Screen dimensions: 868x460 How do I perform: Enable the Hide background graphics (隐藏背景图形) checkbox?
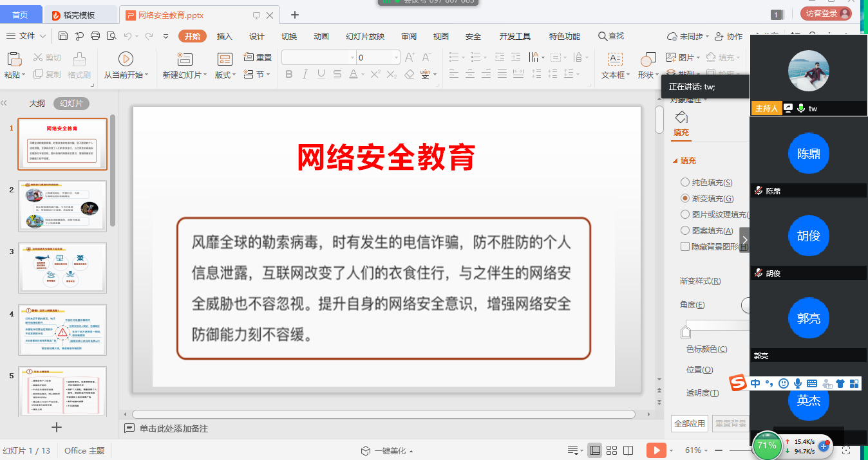click(685, 246)
